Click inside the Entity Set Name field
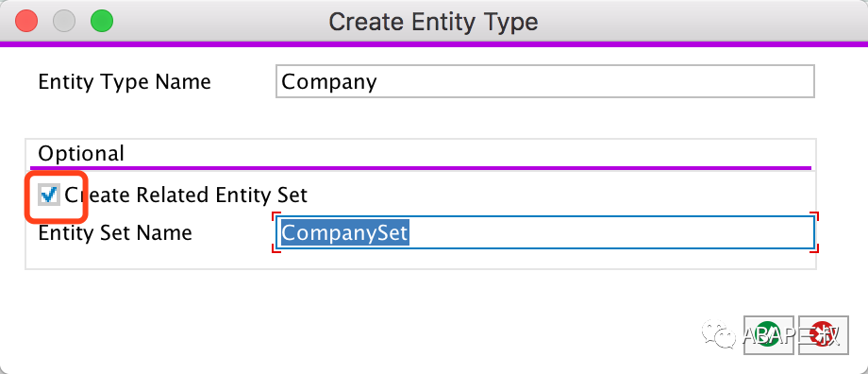 pos(544,232)
